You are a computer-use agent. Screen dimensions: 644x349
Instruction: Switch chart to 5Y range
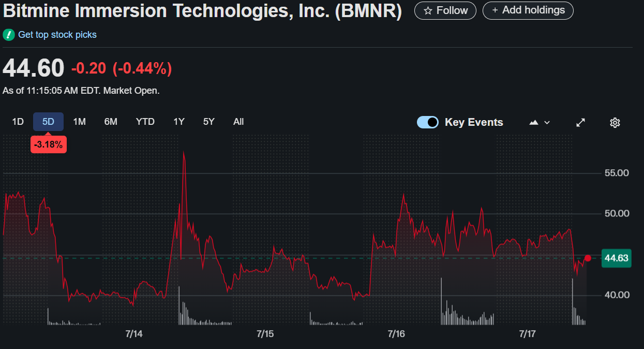click(x=209, y=122)
